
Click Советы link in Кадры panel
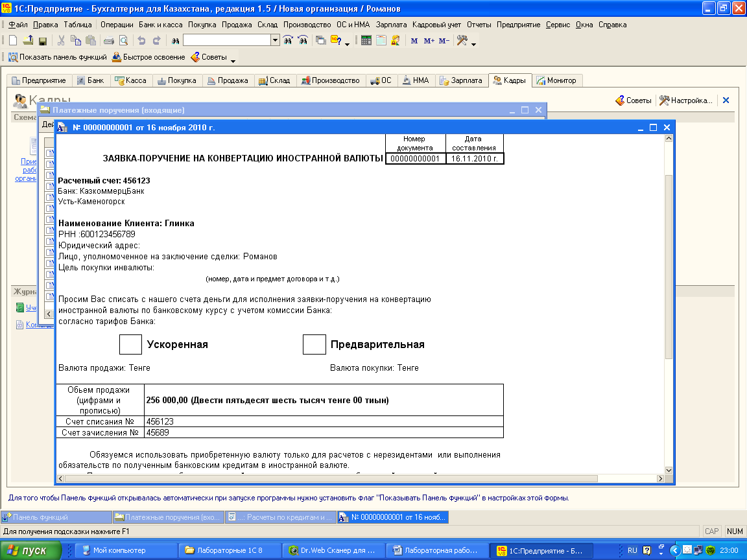[633, 100]
